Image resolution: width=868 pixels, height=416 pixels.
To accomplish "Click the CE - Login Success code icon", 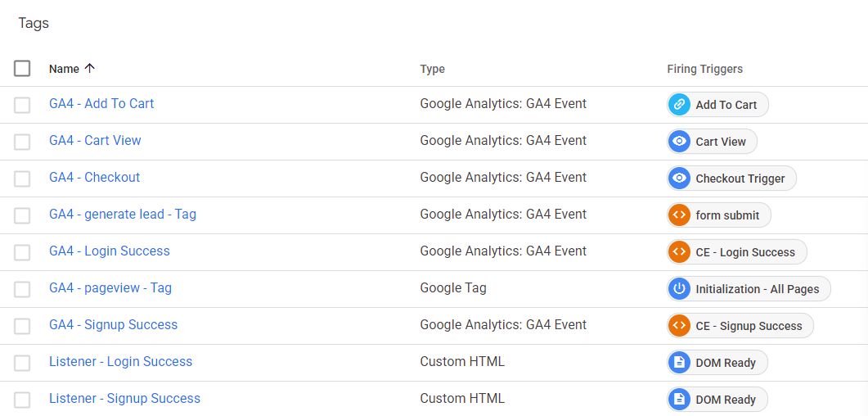I will pyautogui.click(x=679, y=252).
